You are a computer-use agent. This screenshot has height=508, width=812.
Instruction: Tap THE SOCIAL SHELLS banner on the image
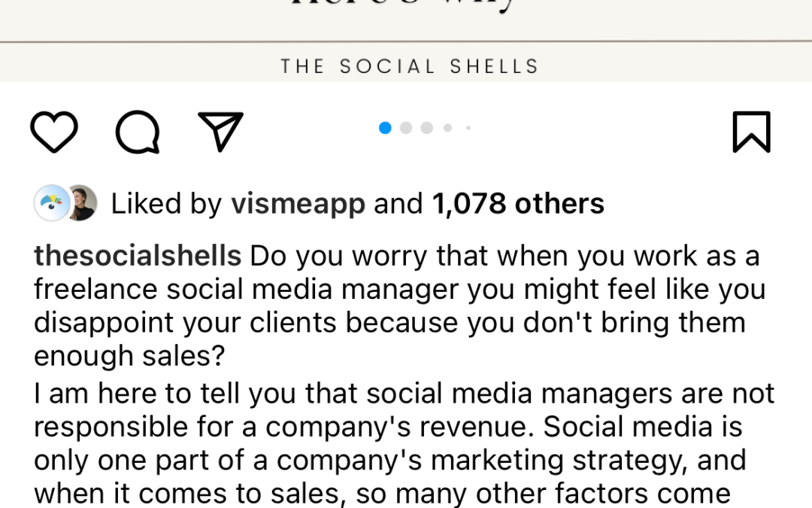point(410,66)
